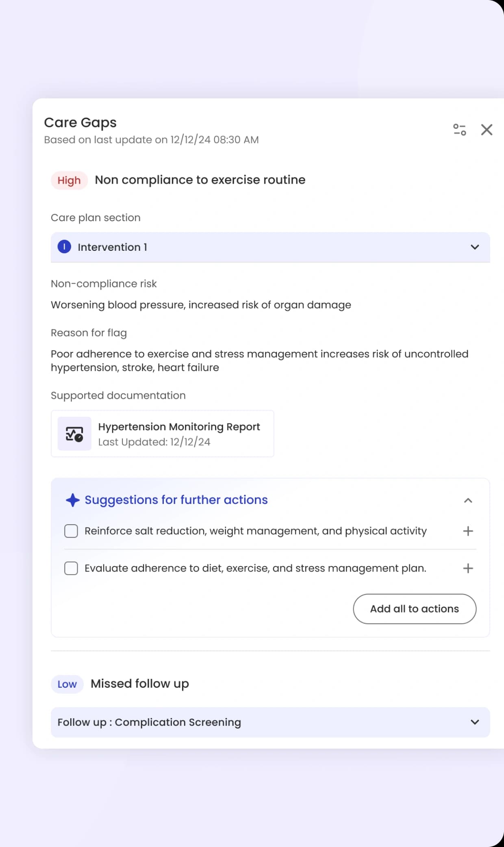The width and height of the screenshot is (504, 847).
Task: Click the High severity badge
Action: click(69, 180)
